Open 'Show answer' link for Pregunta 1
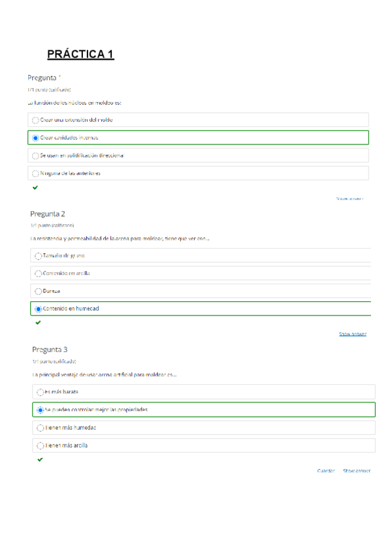 pyautogui.click(x=350, y=198)
